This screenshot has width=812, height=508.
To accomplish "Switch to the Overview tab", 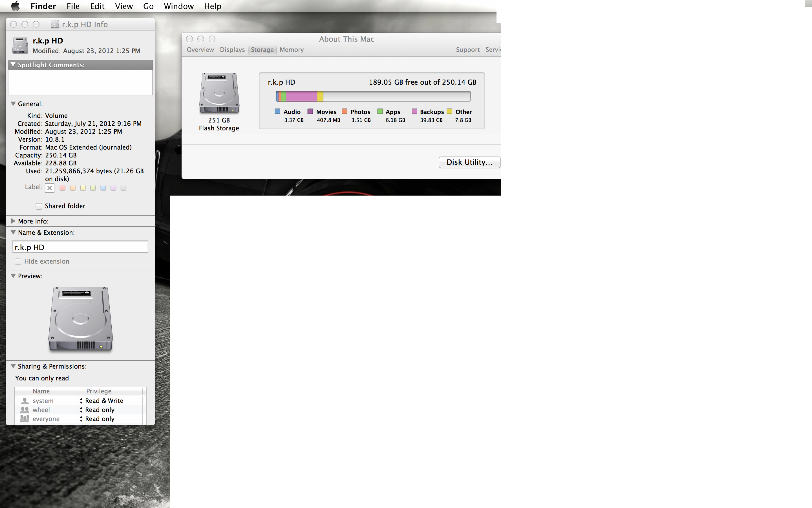I will (x=200, y=50).
